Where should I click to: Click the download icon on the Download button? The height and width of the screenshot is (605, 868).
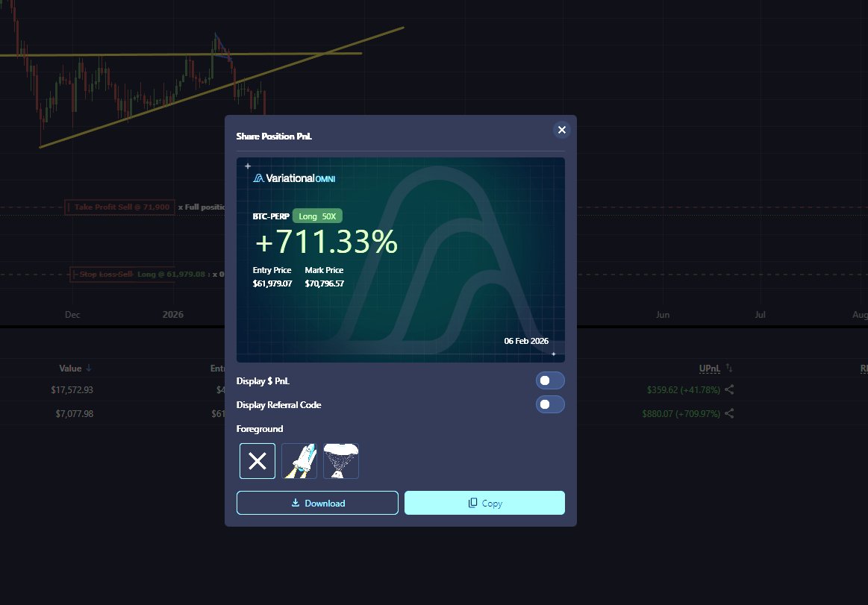coord(296,502)
